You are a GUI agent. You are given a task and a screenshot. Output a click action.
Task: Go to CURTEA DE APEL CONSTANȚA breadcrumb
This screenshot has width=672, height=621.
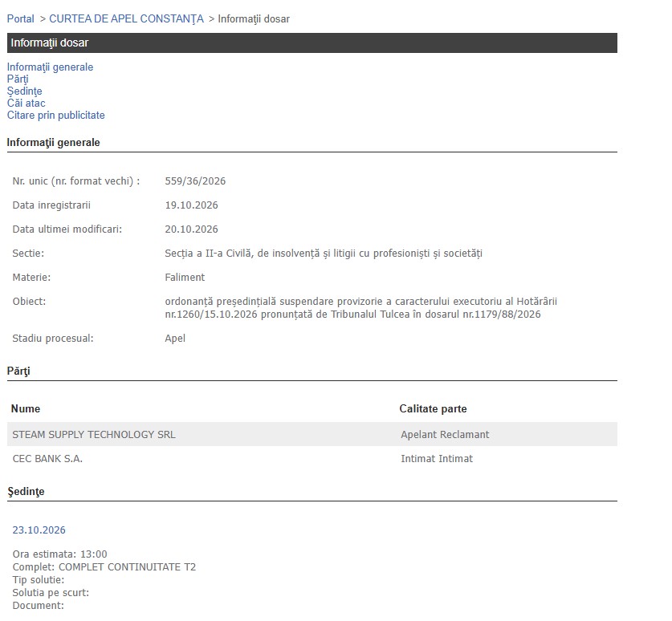tap(126, 18)
